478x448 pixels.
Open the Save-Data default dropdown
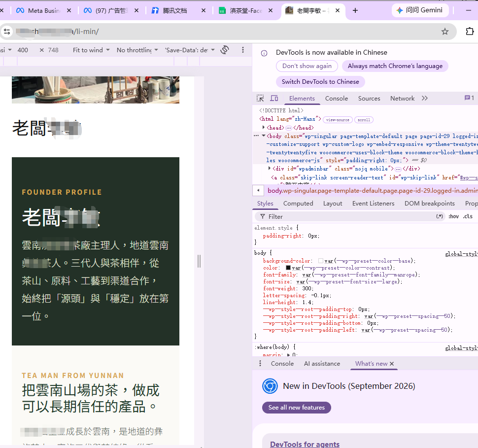[190, 50]
